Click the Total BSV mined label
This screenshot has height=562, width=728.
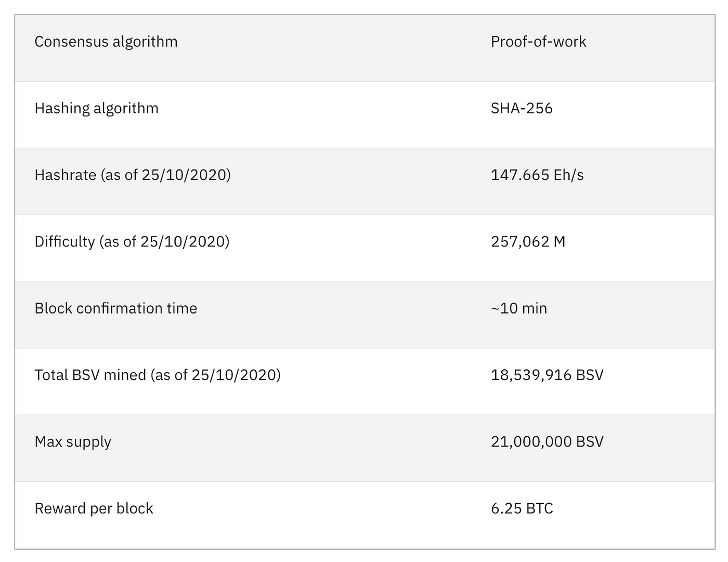[x=158, y=375]
